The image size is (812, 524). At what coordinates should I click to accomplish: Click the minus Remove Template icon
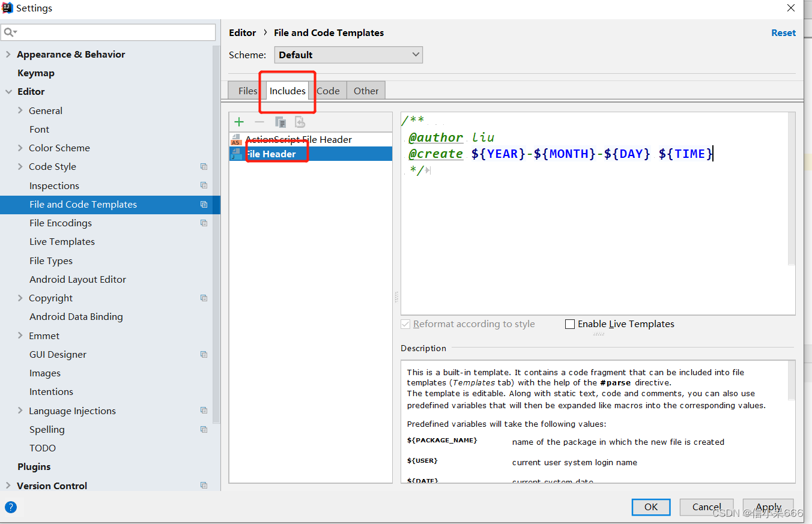point(259,122)
